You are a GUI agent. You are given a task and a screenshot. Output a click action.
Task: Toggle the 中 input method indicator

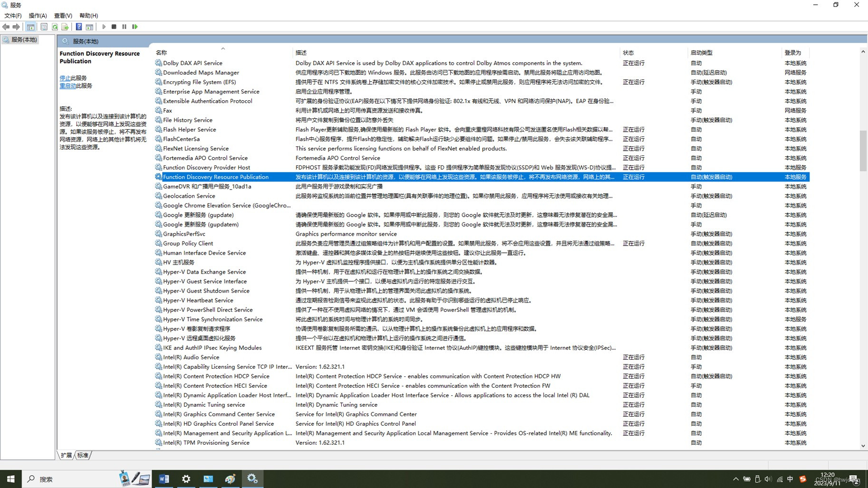pyautogui.click(x=791, y=479)
